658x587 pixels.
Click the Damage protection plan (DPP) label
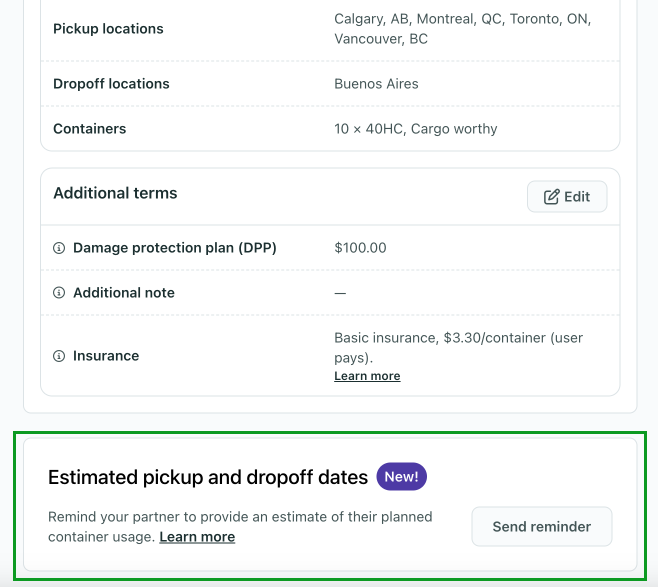174,248
